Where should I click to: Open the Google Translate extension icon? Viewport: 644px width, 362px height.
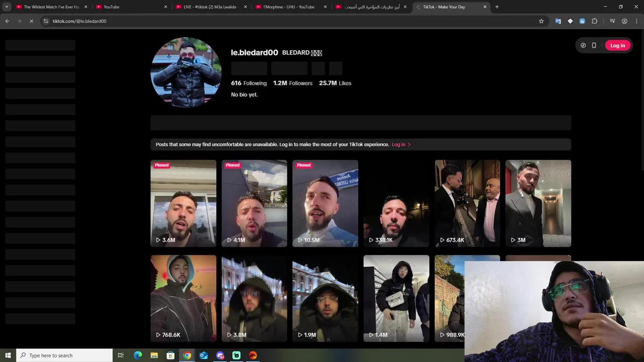point(558,21)
